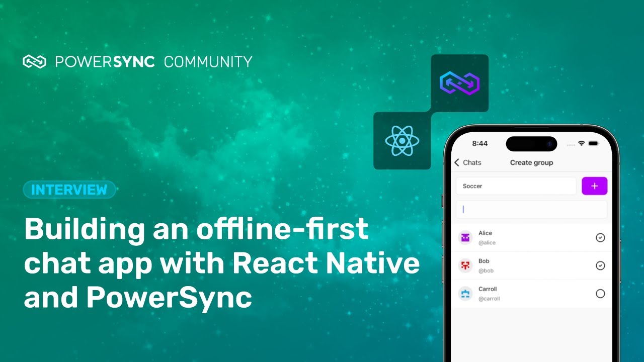Click the @bob username
Viewport: 644px width, 362px height.
[x=486, y=270]
